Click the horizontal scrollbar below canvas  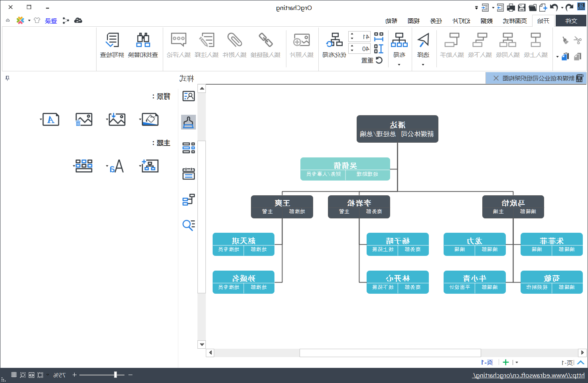[x=390, y=353]
